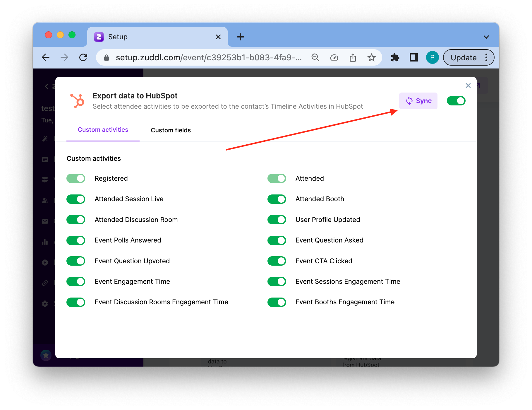Select the Setup browser tab
This screenshot has width=532, height=410.
(157, 37)
